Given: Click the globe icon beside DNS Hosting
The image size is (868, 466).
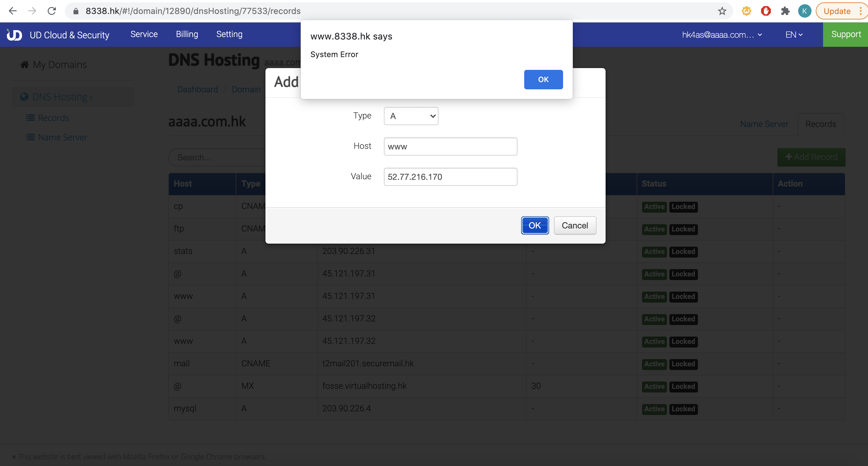Looking at the screenshot, I should (x=24, y=97).
